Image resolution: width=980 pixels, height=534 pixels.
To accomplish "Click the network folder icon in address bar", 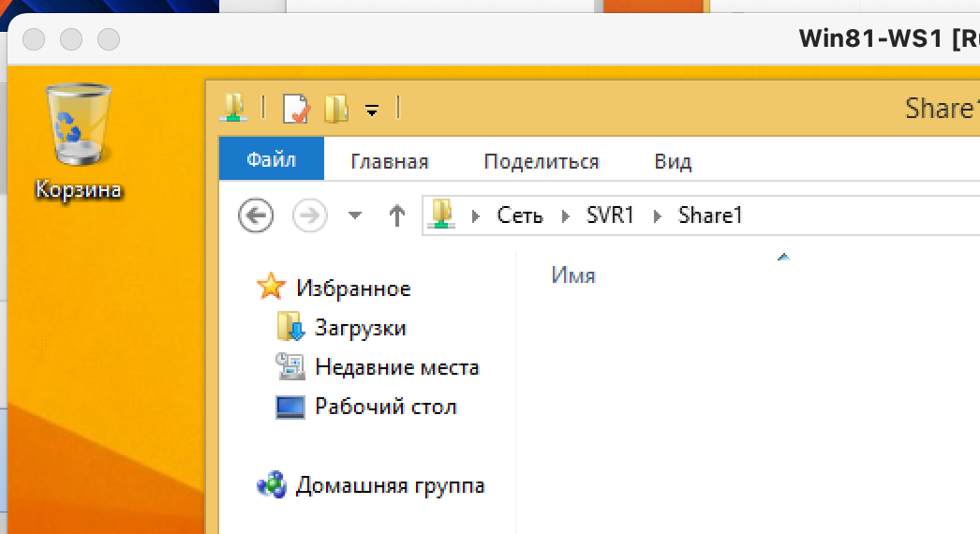I will coord(442,214).
